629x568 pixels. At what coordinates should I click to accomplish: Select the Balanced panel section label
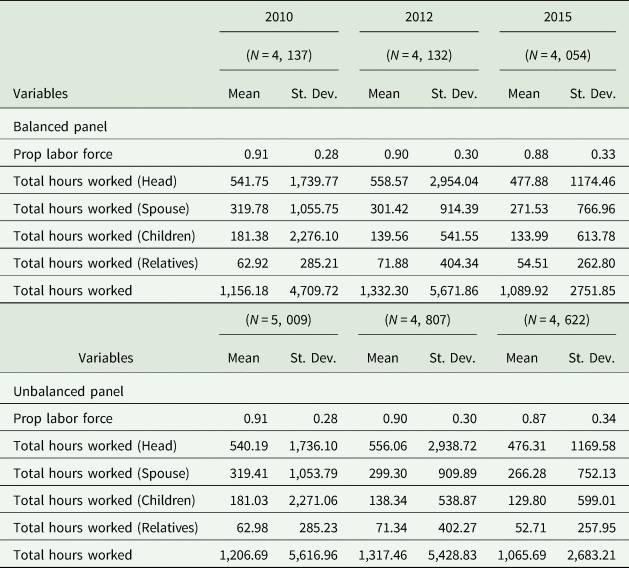pos(60,127)
